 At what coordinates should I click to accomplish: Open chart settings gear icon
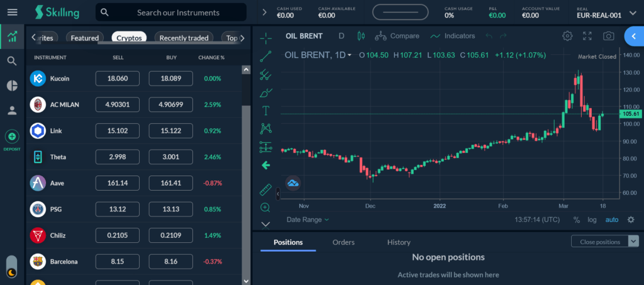[567, 36]
